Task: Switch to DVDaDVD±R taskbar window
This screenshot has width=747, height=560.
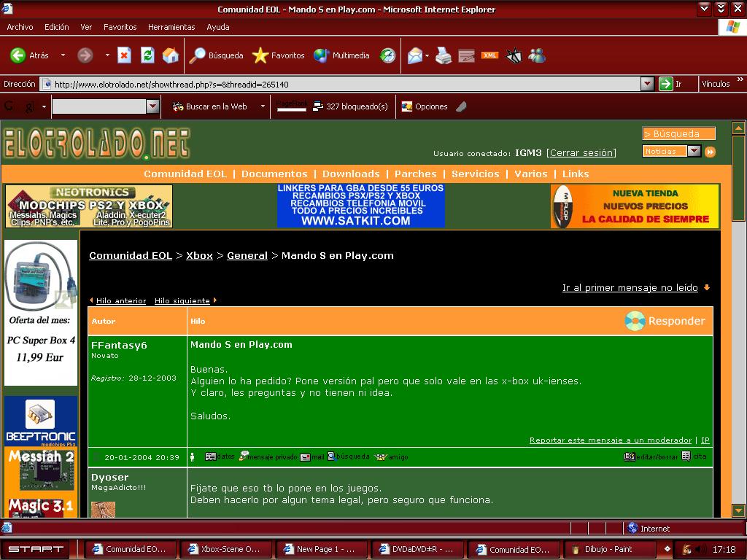Action: click(x=417, y=549)
